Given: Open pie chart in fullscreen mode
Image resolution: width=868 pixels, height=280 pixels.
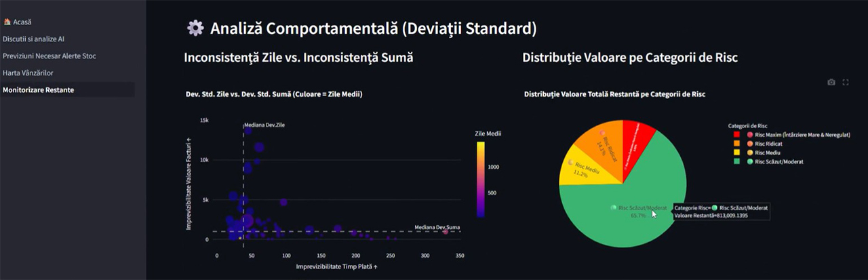Looking at the screenshot, I should 846,82.
